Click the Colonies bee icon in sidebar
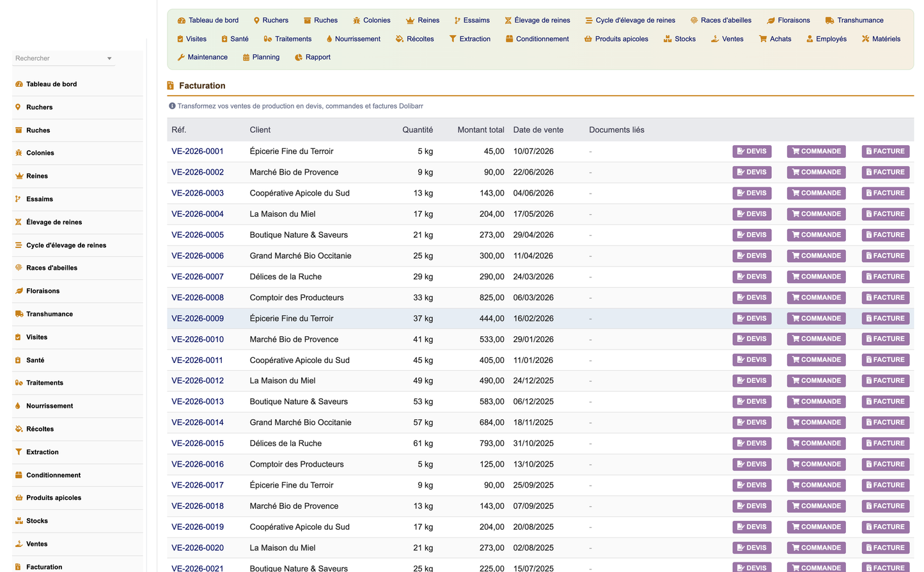The height and width of the screenshot is (572, 924). (x=19, y=153)
